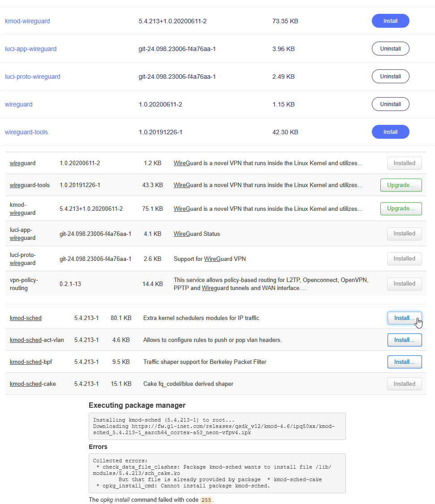
Task: Click the package manager download log box
Action: pyautogui.click(x=217, y=426)
